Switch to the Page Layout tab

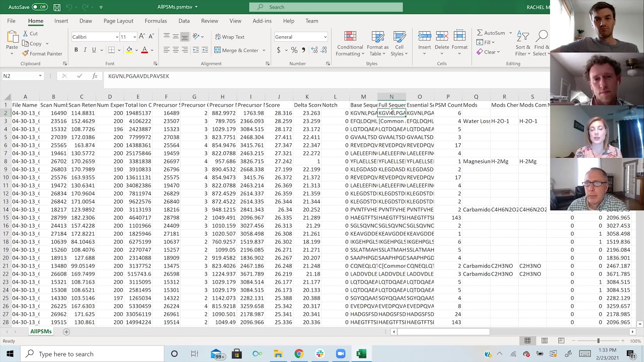point(118,21)
